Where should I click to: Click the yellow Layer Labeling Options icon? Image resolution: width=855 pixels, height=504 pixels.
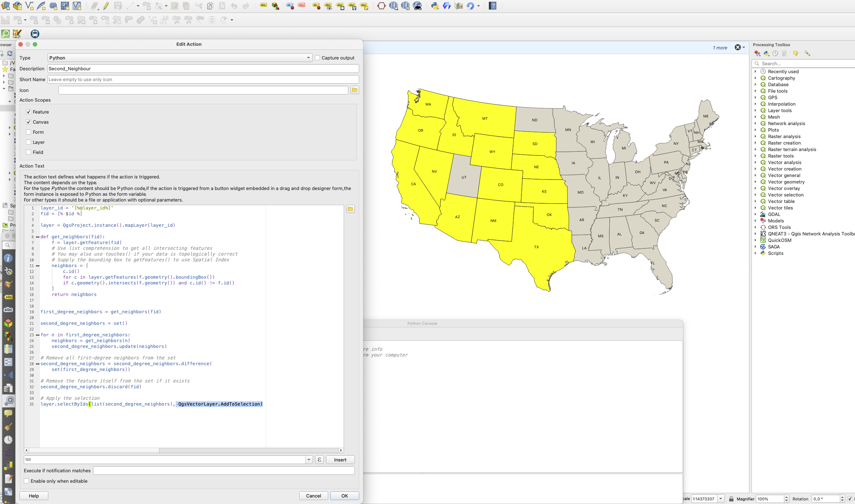263,6
